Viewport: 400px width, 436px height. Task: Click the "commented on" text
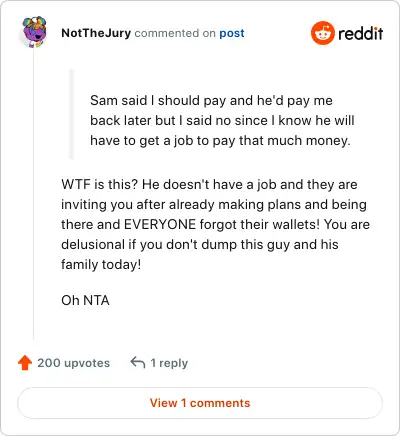click(x=175, y=33)
